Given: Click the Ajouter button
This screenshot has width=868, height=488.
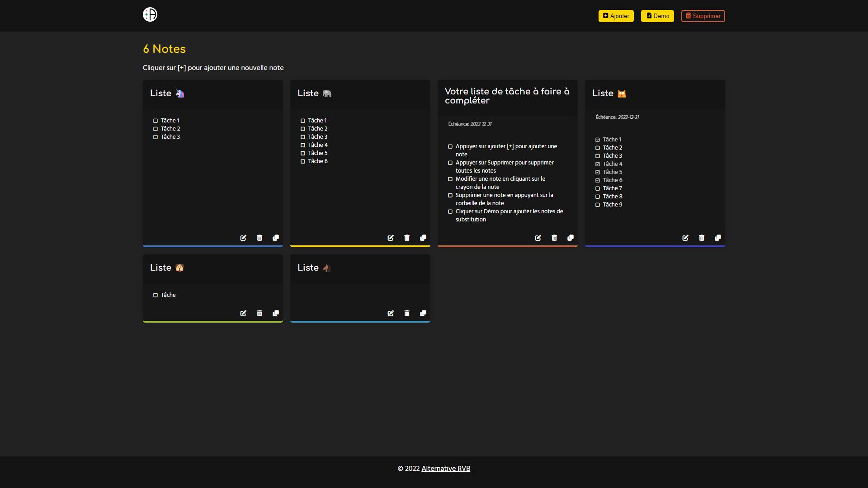Looking at the screenshot, I should click(x=616, y=16).
